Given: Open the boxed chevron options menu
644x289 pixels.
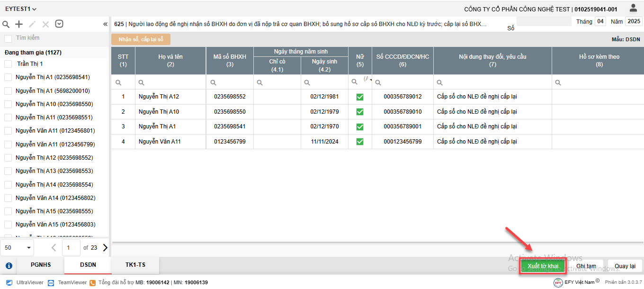Looking at the screenshot, I should point(59,24).
